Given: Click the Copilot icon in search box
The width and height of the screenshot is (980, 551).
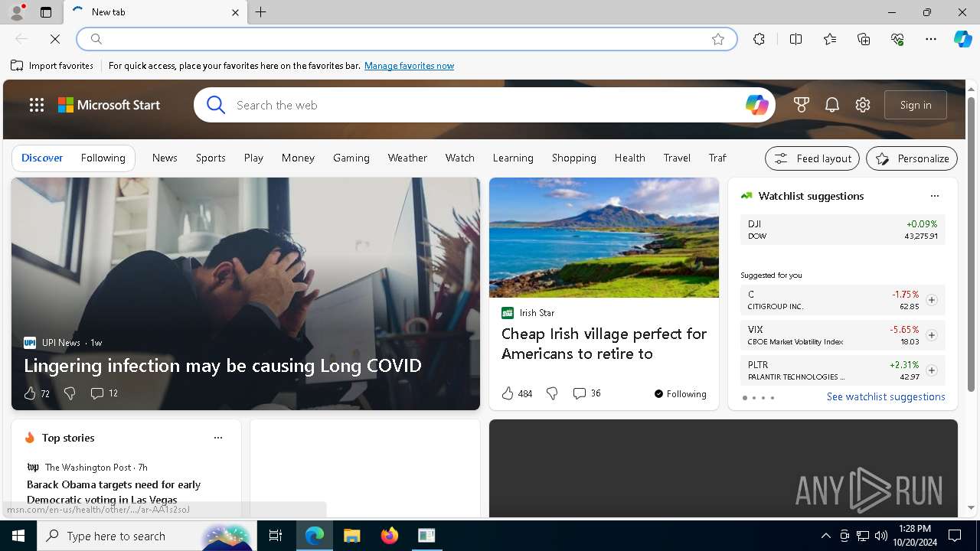Looking at the screenshot, I should coord(756,105).
